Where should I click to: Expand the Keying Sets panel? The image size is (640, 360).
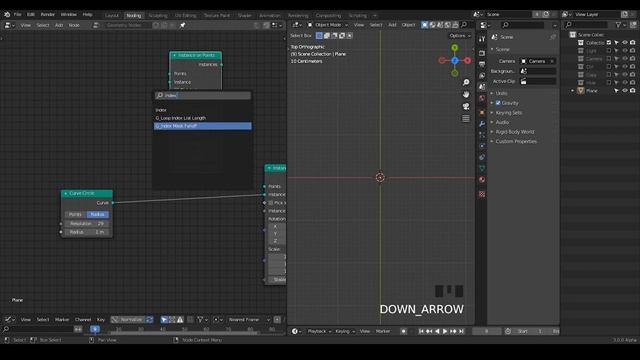pos(509,113)
